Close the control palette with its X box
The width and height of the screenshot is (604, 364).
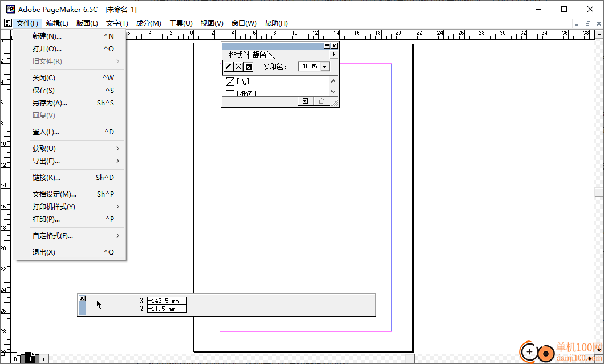[x=82, y=298]
